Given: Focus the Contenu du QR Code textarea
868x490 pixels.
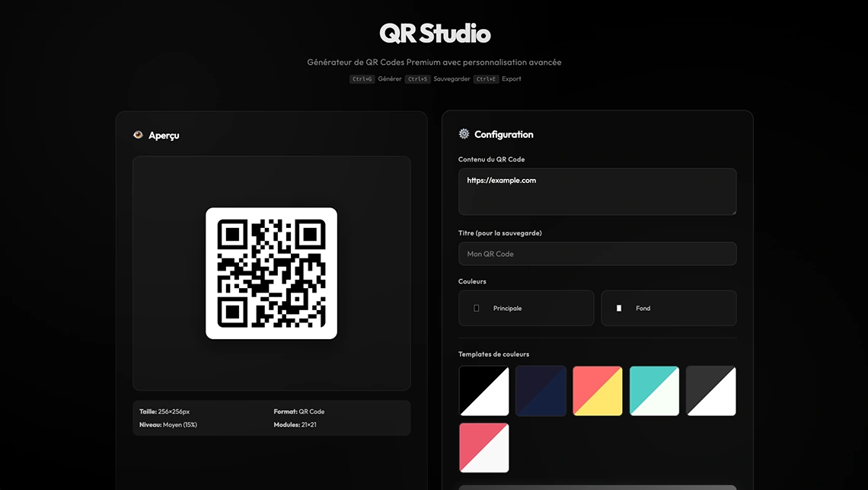Looking at the screenshot, I should (597, 191).
